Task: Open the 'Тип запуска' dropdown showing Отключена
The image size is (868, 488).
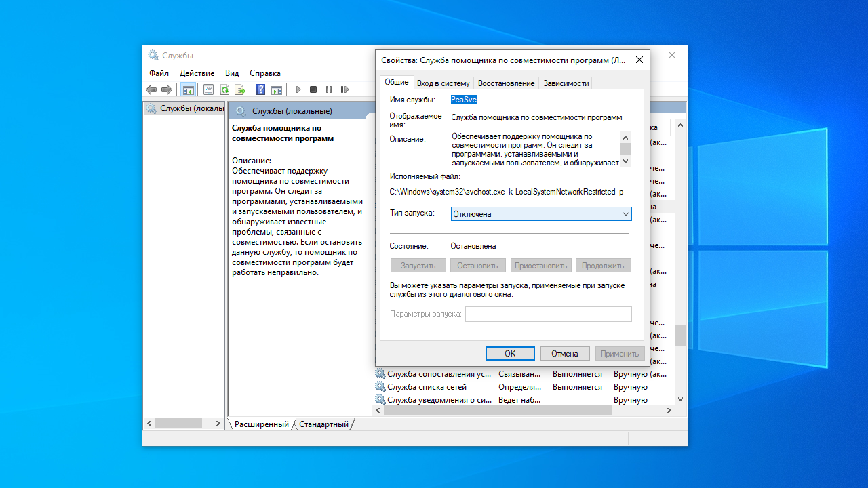Action: pos(541,213)
